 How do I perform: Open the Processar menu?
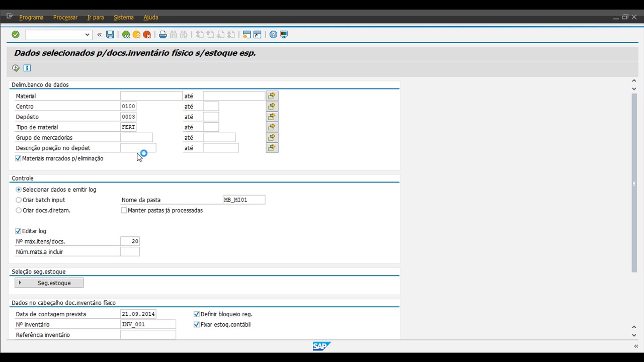pyautogui.click(x=65, y=17)
